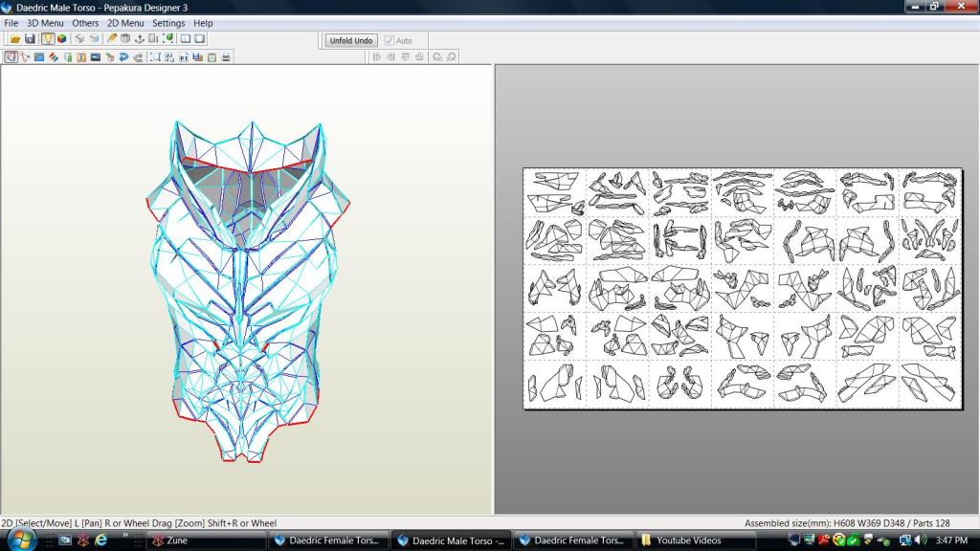980x551 pixels.
Task: Switch to the single-pane view icon
Action: tap(200, 38)
